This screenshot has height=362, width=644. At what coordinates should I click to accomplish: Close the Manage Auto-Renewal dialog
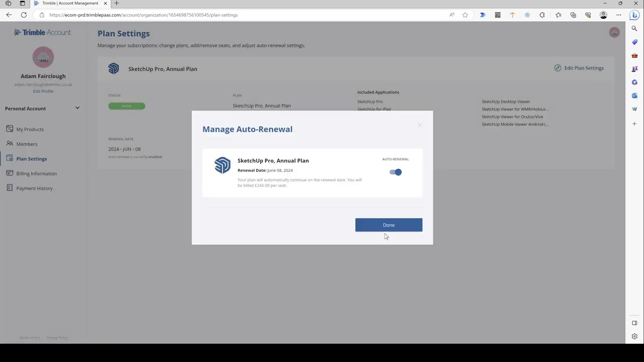pyautogui.click(x=420, y=125)
